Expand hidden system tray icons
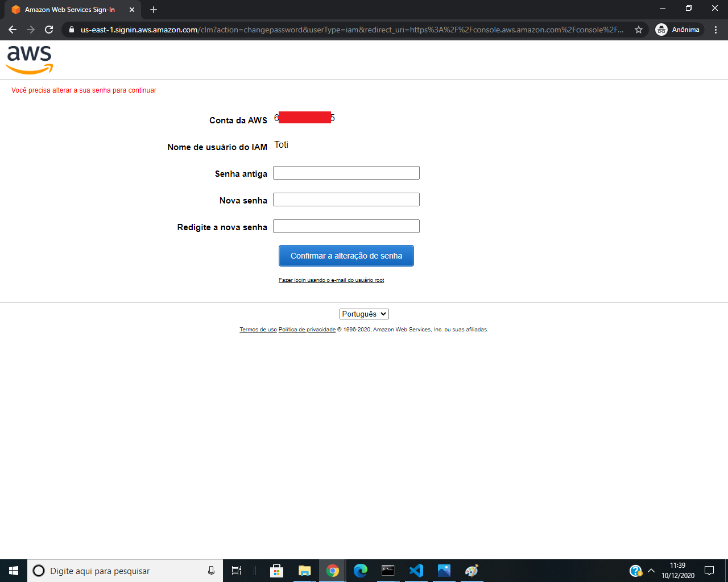The width and height of the screenshot is (728, 582). 651,571
